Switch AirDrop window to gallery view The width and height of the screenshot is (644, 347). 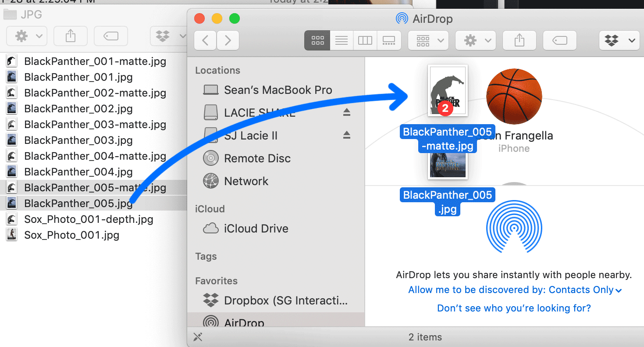click(x=389, y=40)
